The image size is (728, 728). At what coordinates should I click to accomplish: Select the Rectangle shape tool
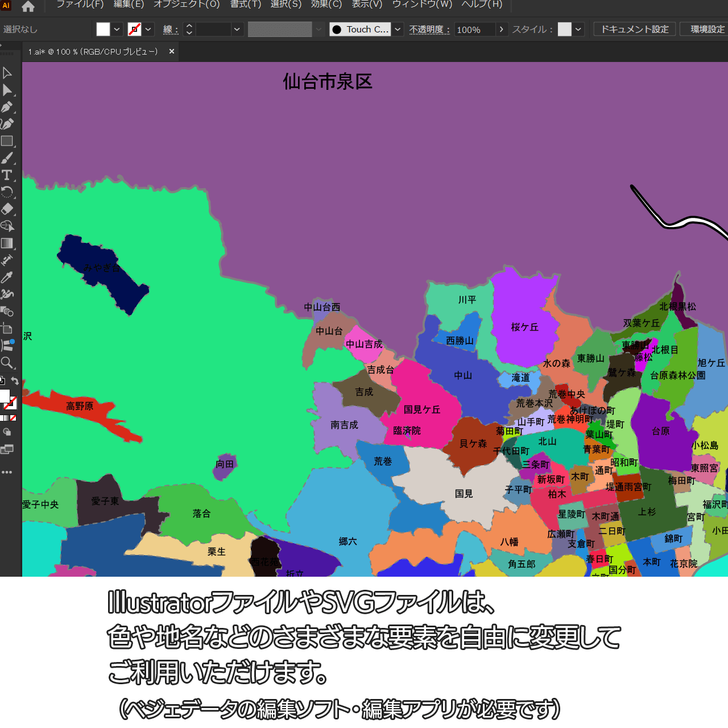pyautogui.click(x=7, y=141)
